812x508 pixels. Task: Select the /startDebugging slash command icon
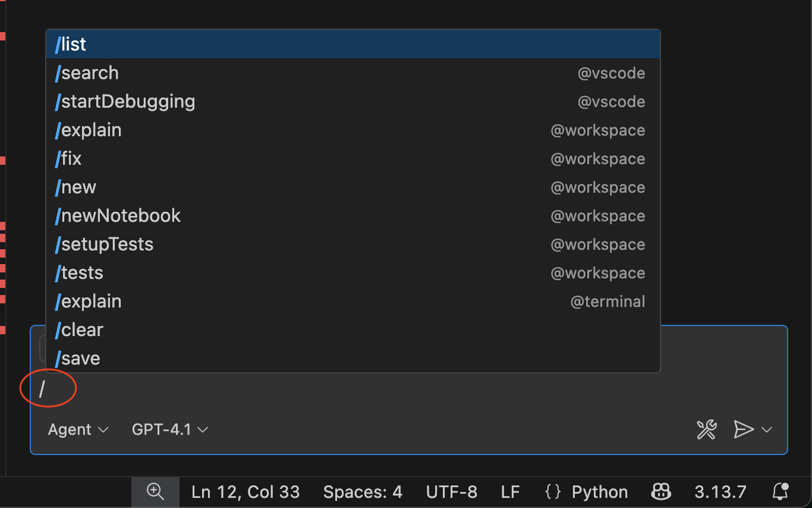(x=58, y=101)
